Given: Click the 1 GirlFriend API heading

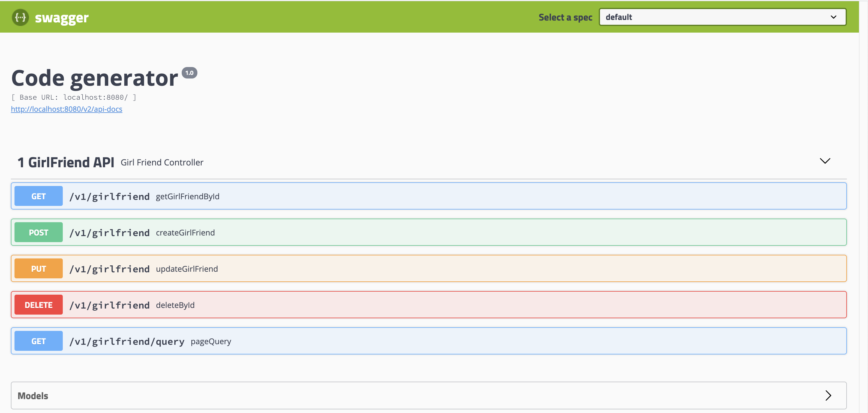Looking at the screenshot, I should pyautogui.click(x=66, y=162).
